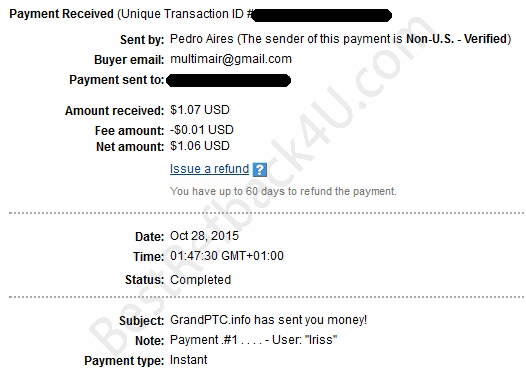
Task: Click the GrandPTC.info subject line
Action: [268, 320]
